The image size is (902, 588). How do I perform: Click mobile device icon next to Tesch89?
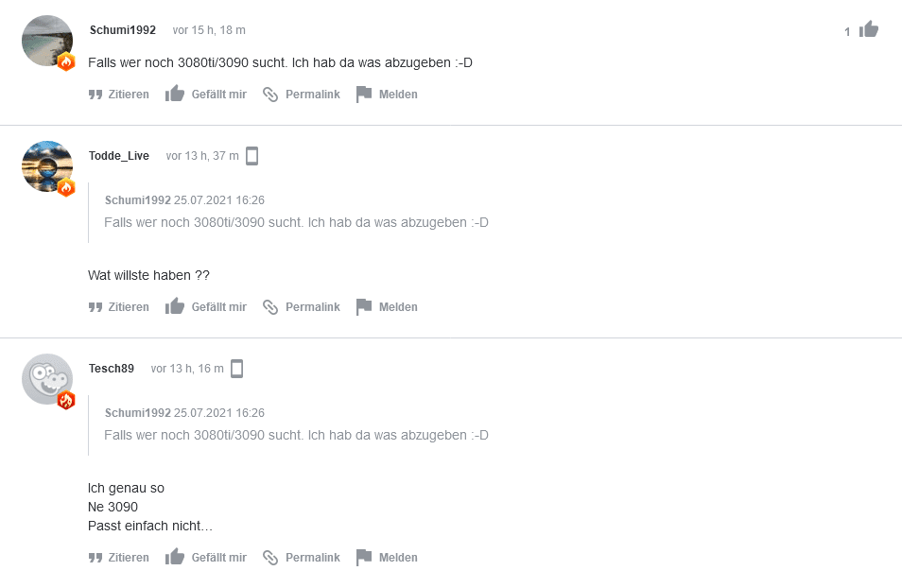coord(237,369)
